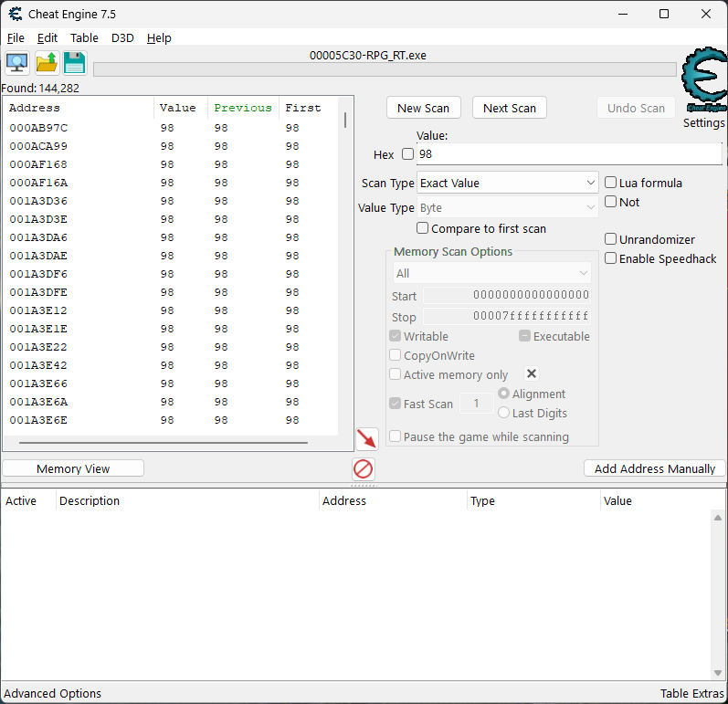Click the Value column header in results
This screenshot has height=704, width=728.
tap(181, 108)
